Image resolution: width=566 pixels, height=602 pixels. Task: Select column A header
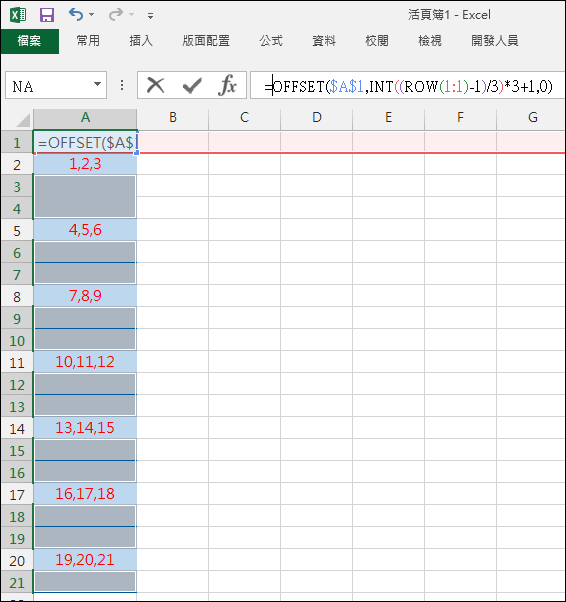tap(85, 117)
